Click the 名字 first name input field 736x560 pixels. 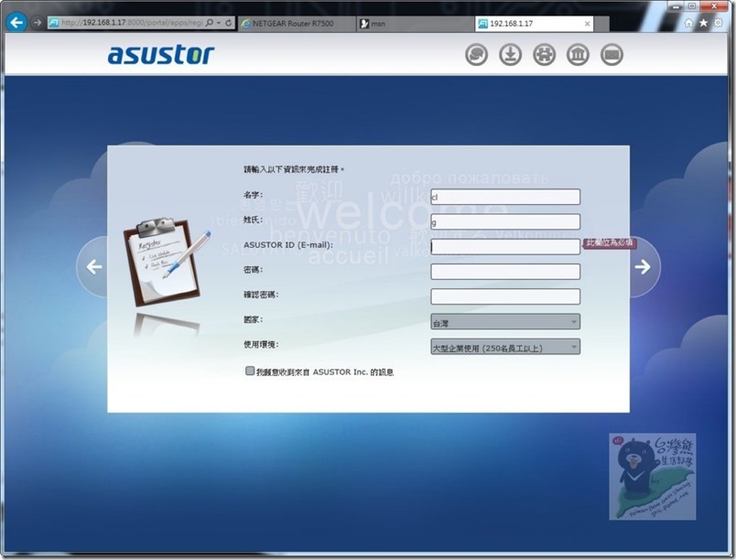505,197
